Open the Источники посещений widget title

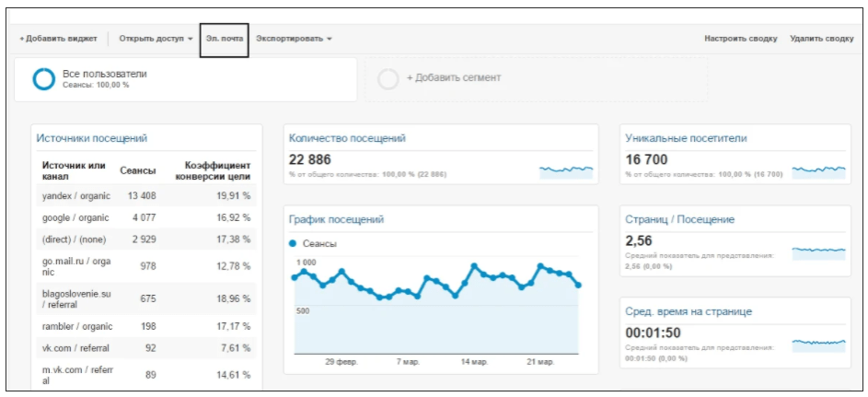point(91,138)
